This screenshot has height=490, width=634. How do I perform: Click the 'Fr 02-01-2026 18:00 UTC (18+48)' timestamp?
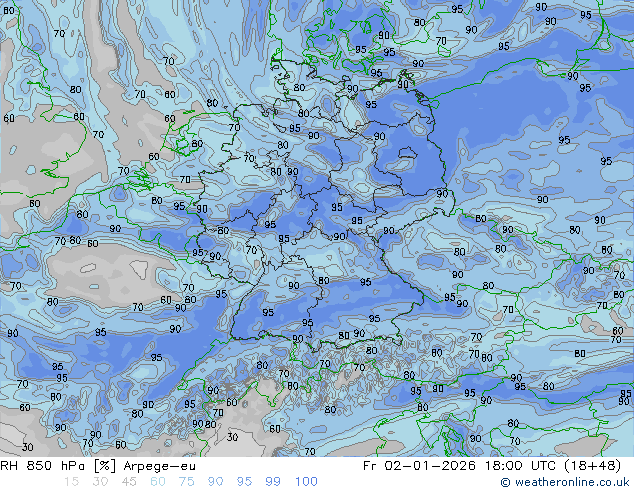coord(492,466)
